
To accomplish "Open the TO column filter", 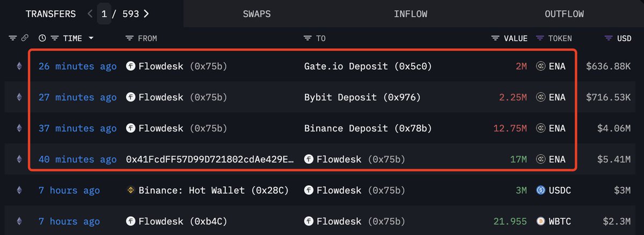I will 308,38.
